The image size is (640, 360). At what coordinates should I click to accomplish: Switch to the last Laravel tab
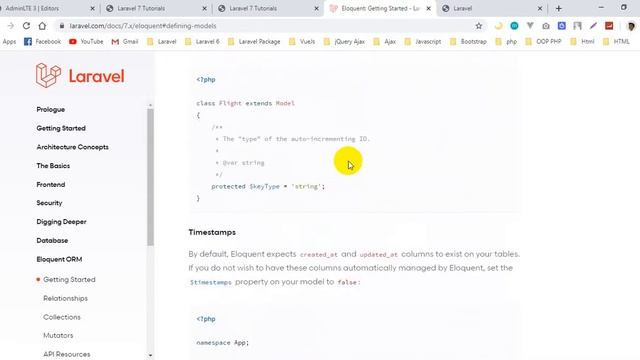tap(492, 8)
